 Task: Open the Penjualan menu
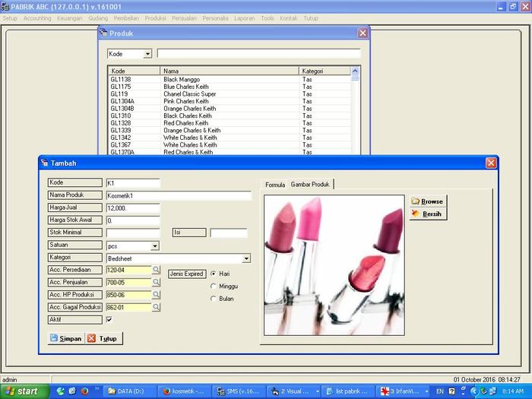click(184, 17)
